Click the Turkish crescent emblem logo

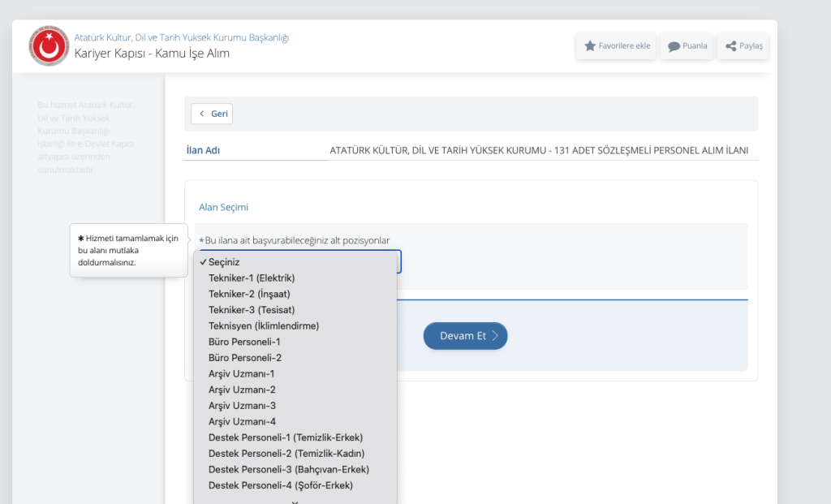[x=49, y=46]
